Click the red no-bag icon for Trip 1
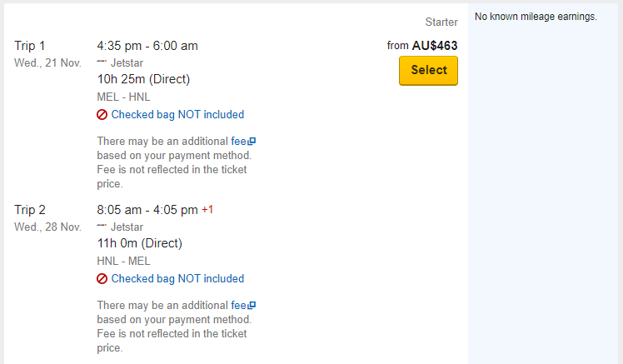This screenshot has width=623, height=364. pos(102,115)
